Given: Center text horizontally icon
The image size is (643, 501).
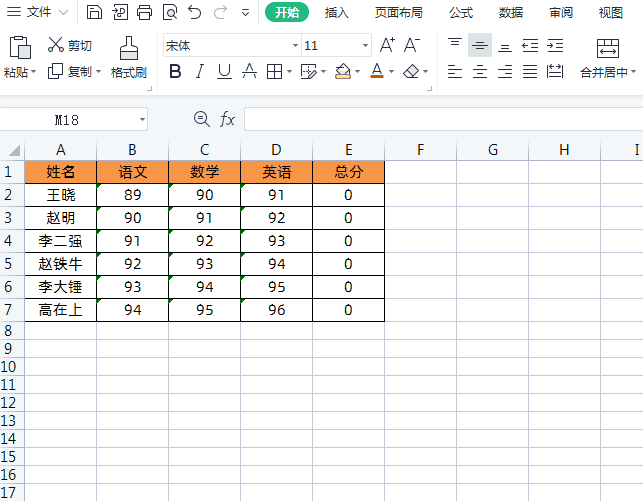Looking at the screenshot, I should (x=480, y=71).
